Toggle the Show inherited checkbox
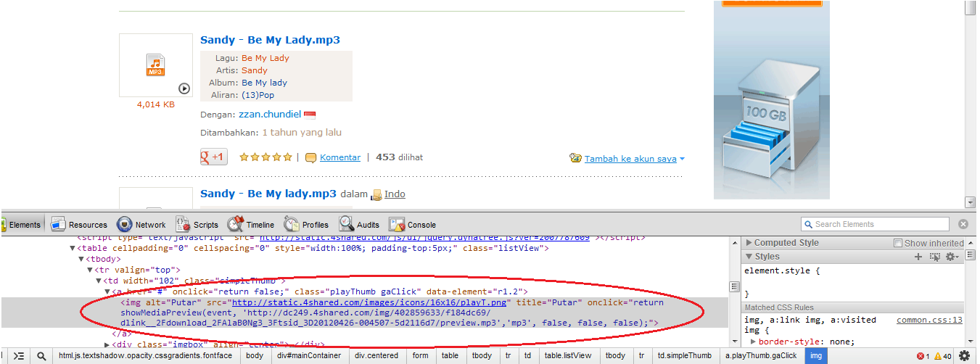 tap(898, 243)
